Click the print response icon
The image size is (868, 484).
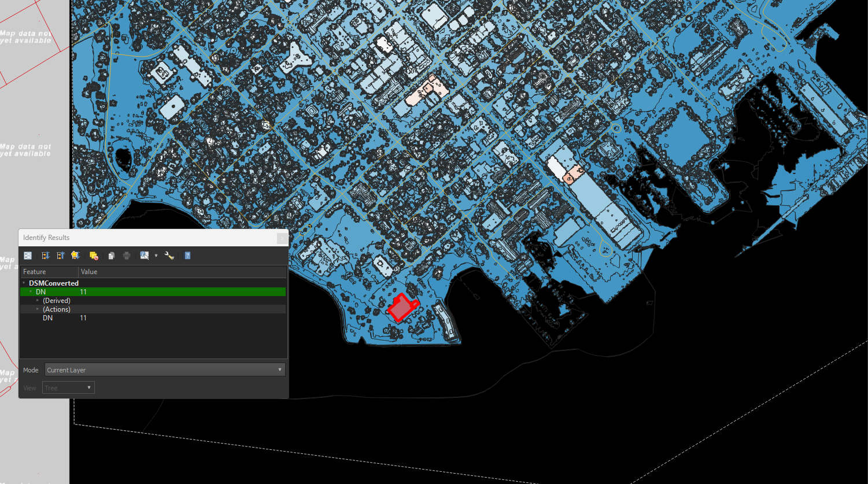coord(127,256)
